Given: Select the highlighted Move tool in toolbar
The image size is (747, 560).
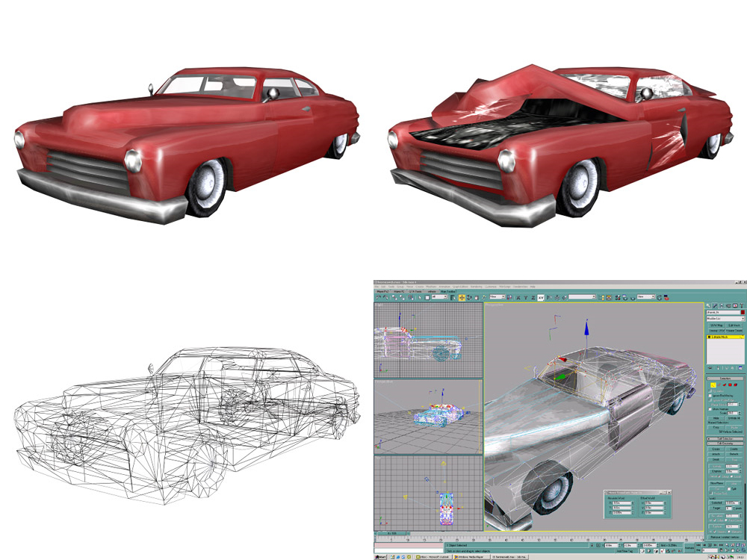Looking at the screenshot, I should click(x=462, y=298).
